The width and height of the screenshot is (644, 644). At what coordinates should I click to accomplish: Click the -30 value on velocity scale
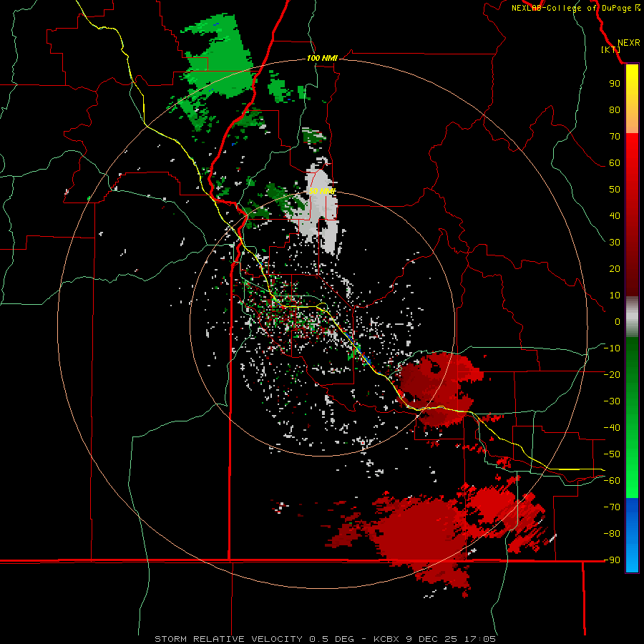click(x=612, y=401)
